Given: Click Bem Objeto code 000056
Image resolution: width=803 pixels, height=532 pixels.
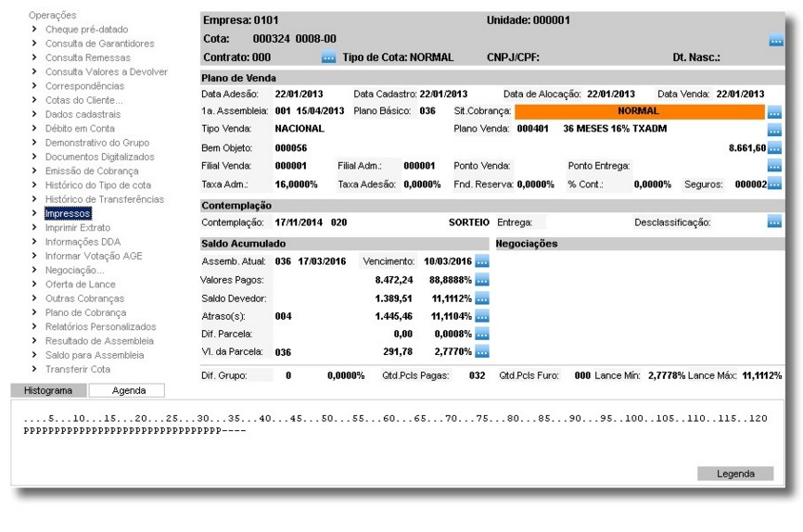Looking at the screenshot, I should pyautogui.click(x=291, y=148).
